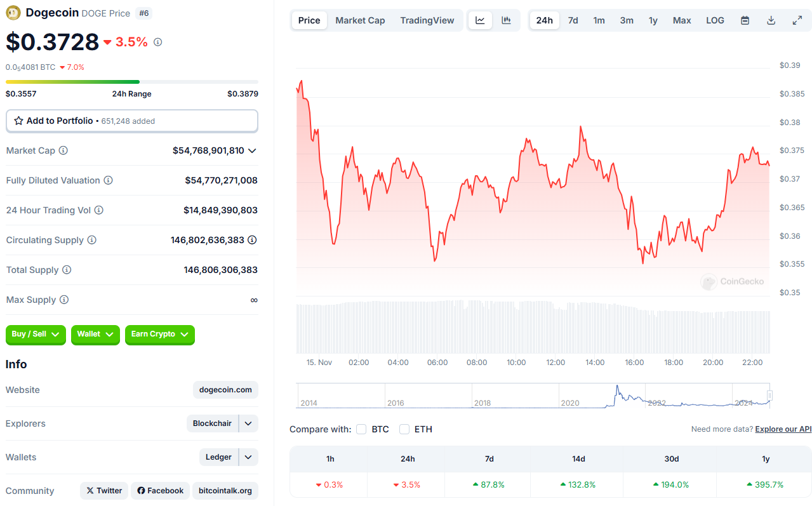Open the Market Cap info tooltip icon
This screenshot has height=506, width=812.
63,150
